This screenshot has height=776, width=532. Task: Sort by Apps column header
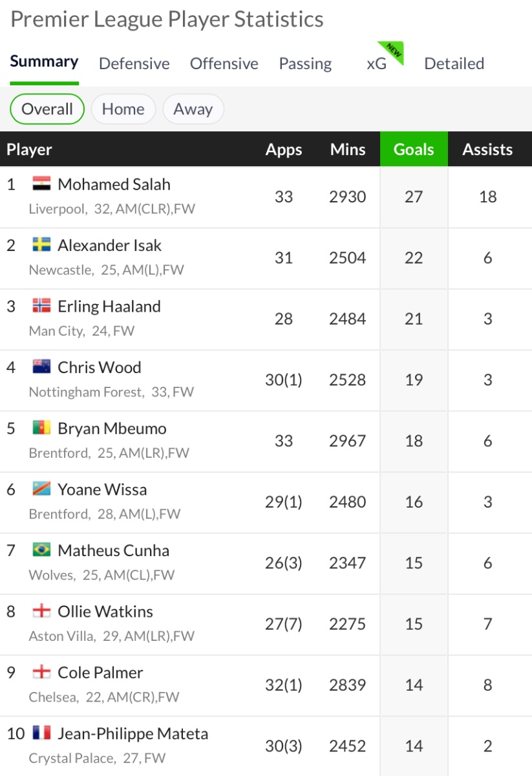pyautogui.click(x=284, y=149)
